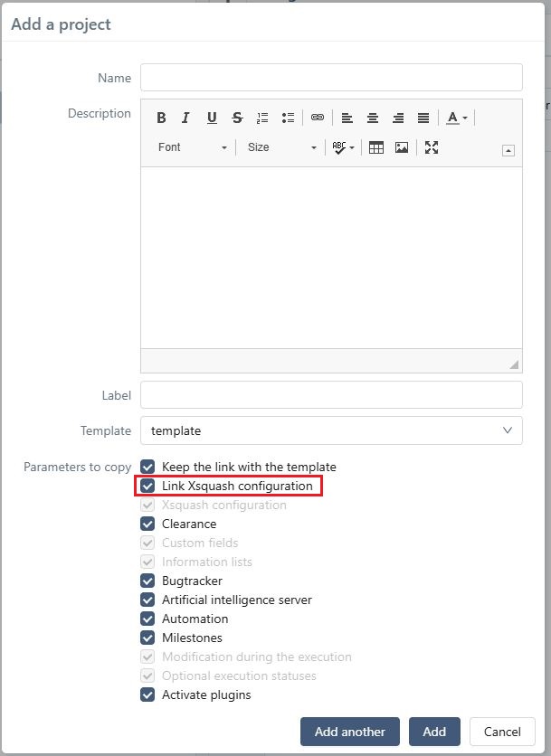Apply bold formatting in description editor
551x756 pixels.
coord(161,118)
